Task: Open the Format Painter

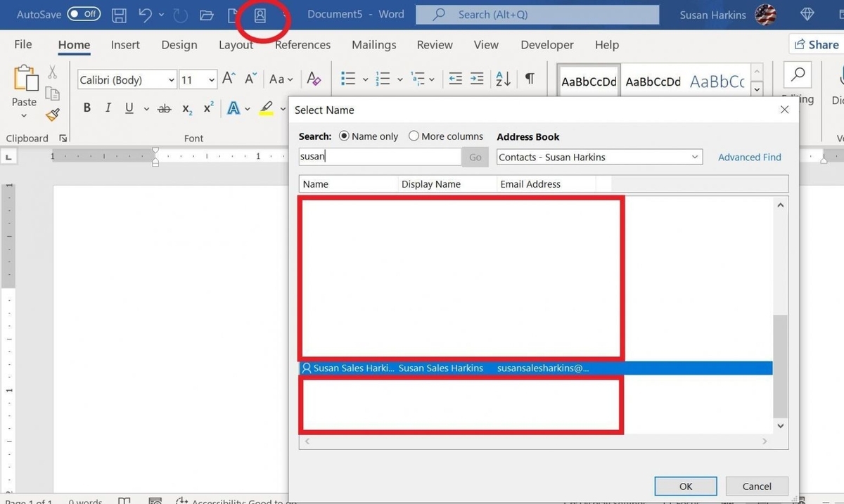Action: [x=53, y=115]
